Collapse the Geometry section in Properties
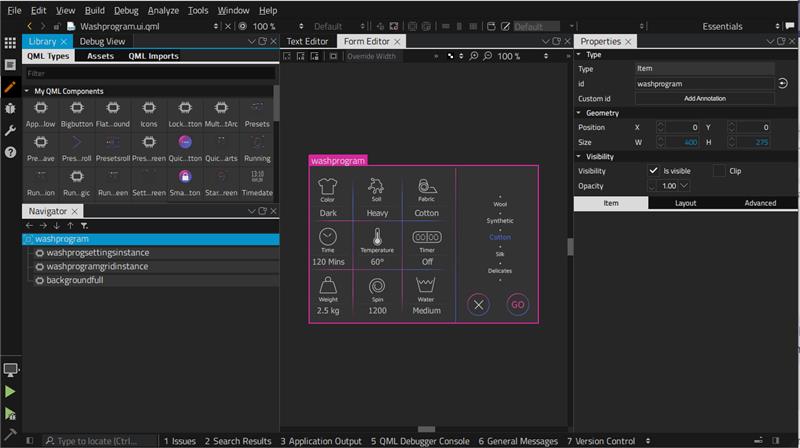This screenshot has width=800, height=448. pyautogui.click(x=579, y=113)
